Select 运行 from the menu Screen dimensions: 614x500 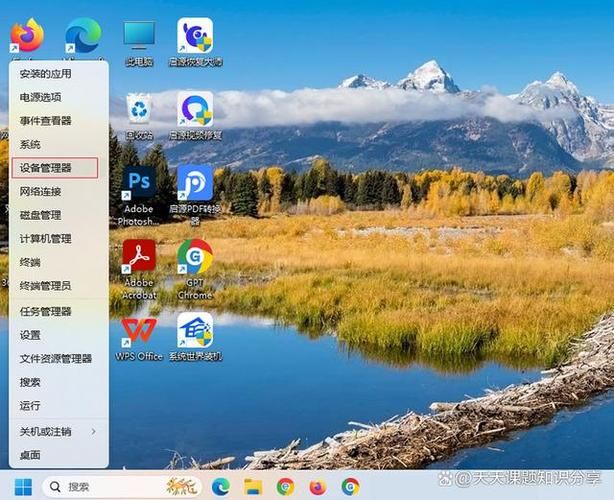click(x=59, y=406)
